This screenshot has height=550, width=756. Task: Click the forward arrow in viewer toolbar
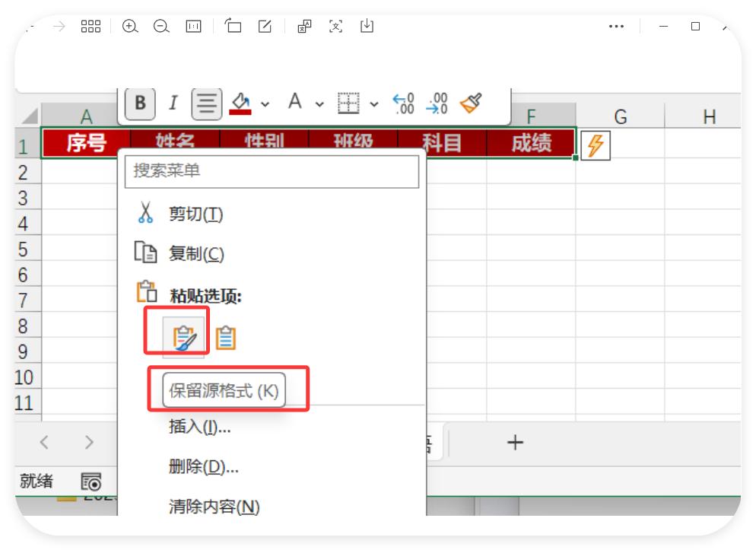[59, 26]
